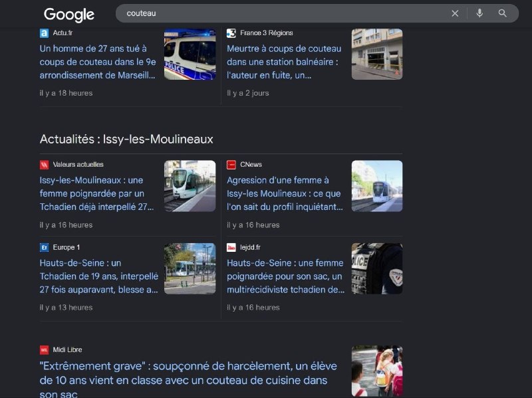Click the police van thumbnail
This screenshot has width=532, height=398.
(190, 54)
